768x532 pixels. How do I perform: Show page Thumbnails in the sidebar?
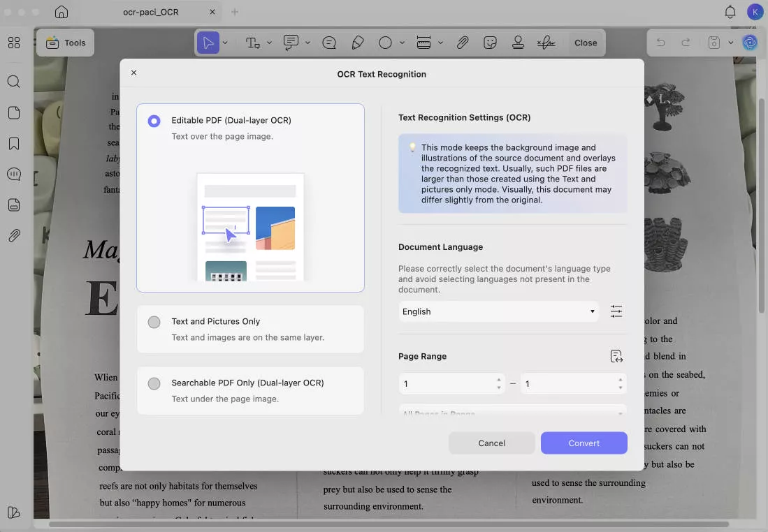[14, 112]
